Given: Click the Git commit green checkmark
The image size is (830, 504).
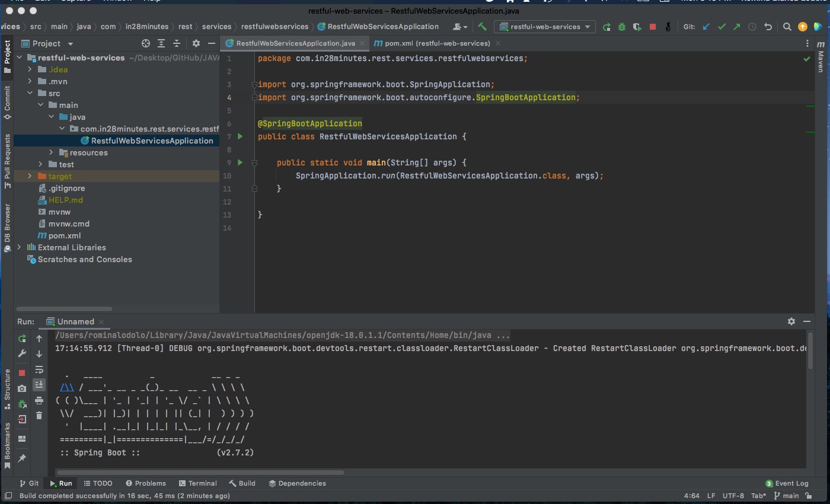Looking at the screenshot, I should tap(722, 27).
